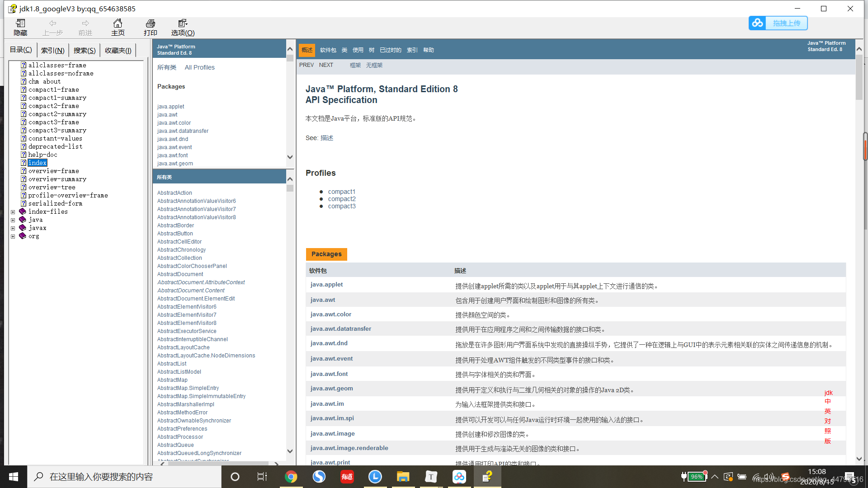Viewport: 868px width, 488px height.
Task: Switch to 框架 (frames) view
Action: [x=355, y=65]
